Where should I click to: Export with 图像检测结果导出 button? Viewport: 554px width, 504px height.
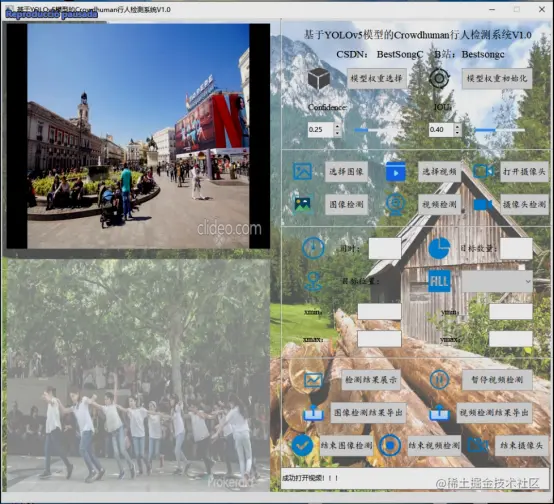pyautogui.click(x=368, y=412)
